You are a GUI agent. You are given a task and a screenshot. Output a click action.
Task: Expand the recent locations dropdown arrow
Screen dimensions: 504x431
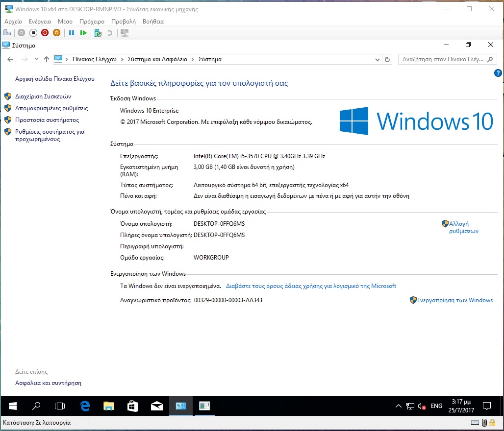pyautogui.click(x=36, y=59)
